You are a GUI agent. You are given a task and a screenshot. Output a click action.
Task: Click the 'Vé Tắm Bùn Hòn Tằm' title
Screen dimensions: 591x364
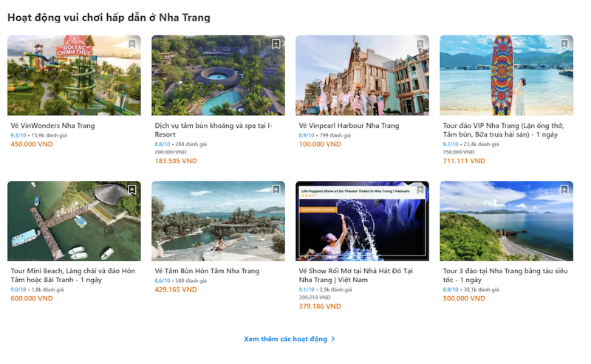click(207, 271)
